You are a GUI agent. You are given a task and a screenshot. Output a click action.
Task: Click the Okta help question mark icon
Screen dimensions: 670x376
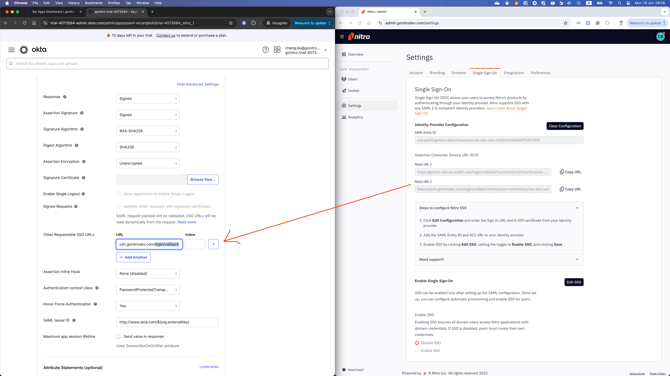tap(265, 50)
